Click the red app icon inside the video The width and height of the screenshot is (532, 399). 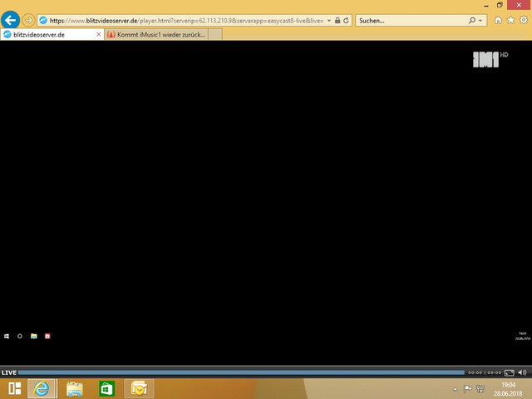pos(47,336)
